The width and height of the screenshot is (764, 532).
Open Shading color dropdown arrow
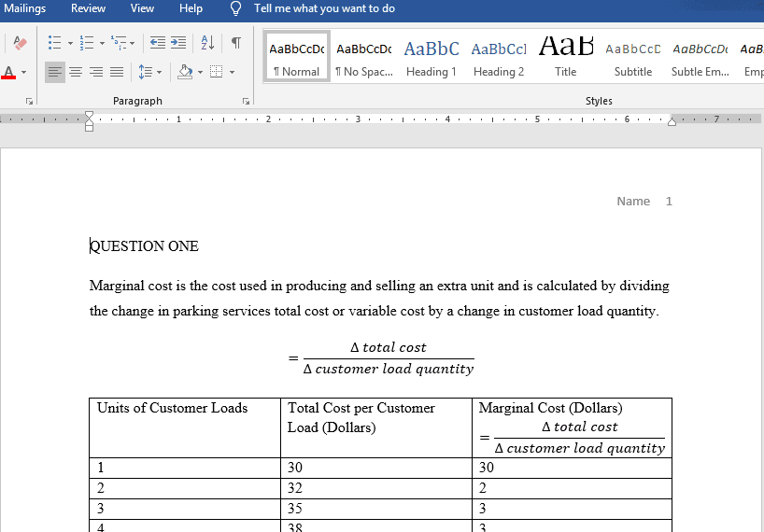(200, 73)
